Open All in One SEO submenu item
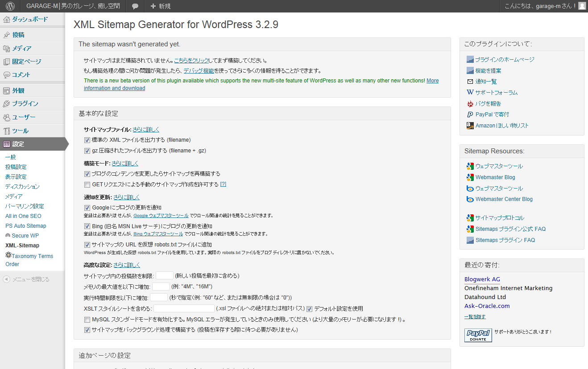 (x=23, y=216)
